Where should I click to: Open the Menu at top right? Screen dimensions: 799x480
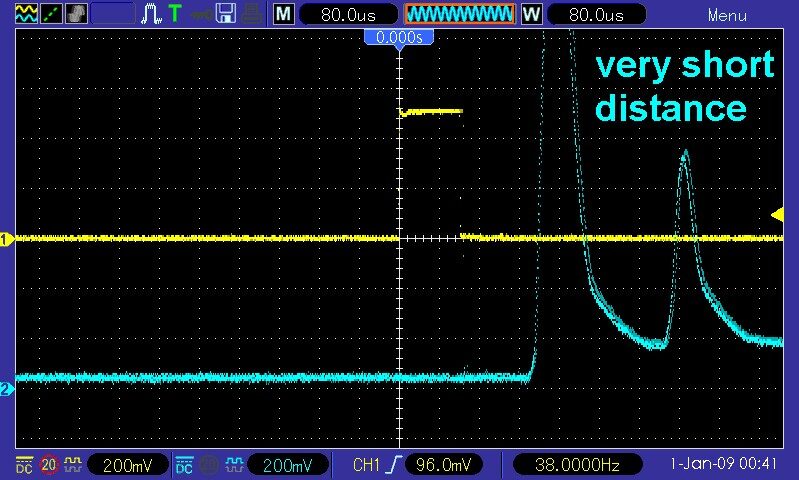tap(726, 15)
